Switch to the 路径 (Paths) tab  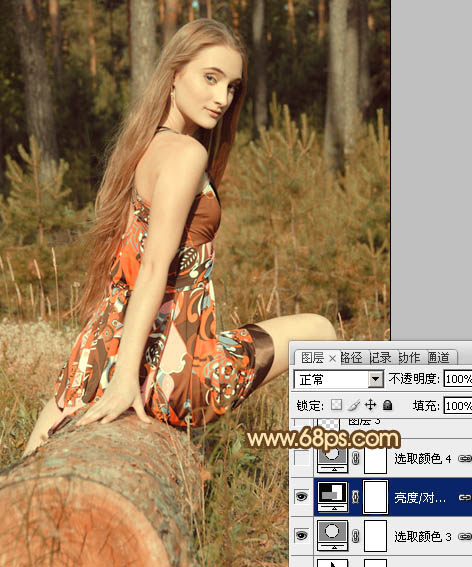(351, 358)
